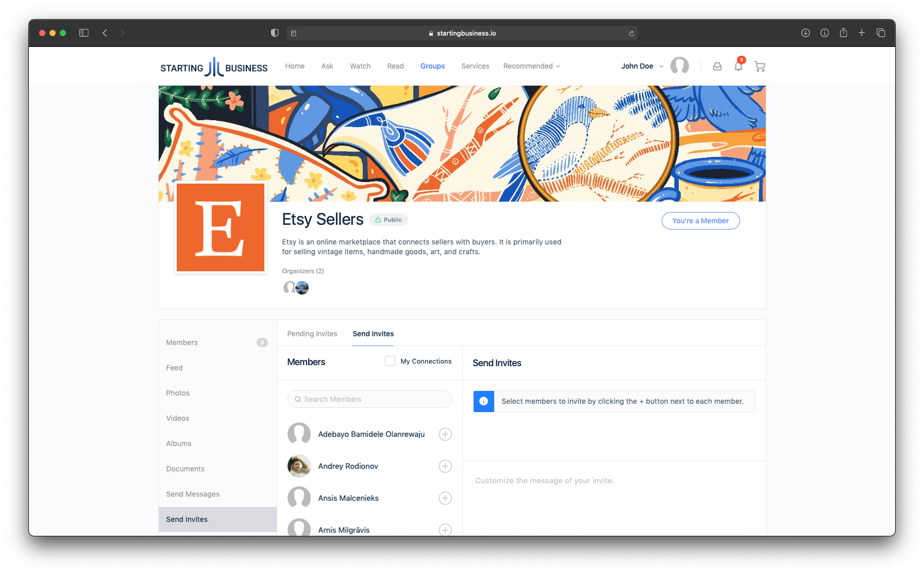Click the Etsy Sellers group title

(x=323, y=219)
